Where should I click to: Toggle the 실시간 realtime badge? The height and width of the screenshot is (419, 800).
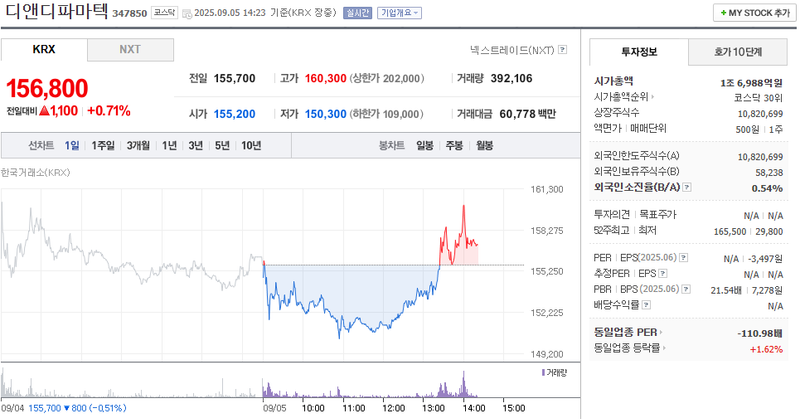pos(357,13)
